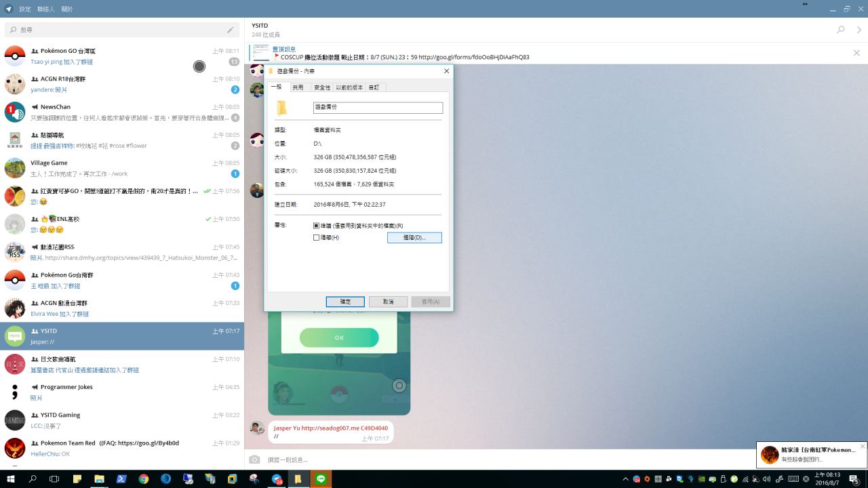
Task: Open Windows taskbar search
Action: [x=33, y=479]
